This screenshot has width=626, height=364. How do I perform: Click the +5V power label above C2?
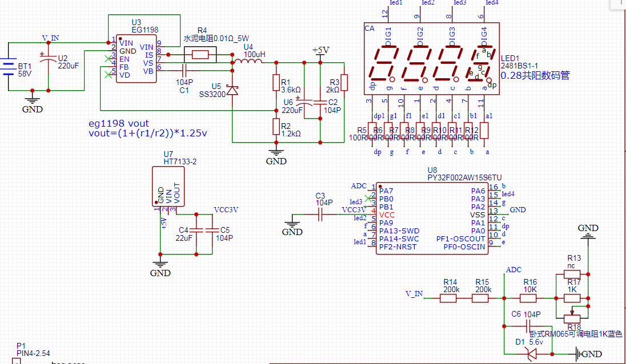[x=320, y=51]
